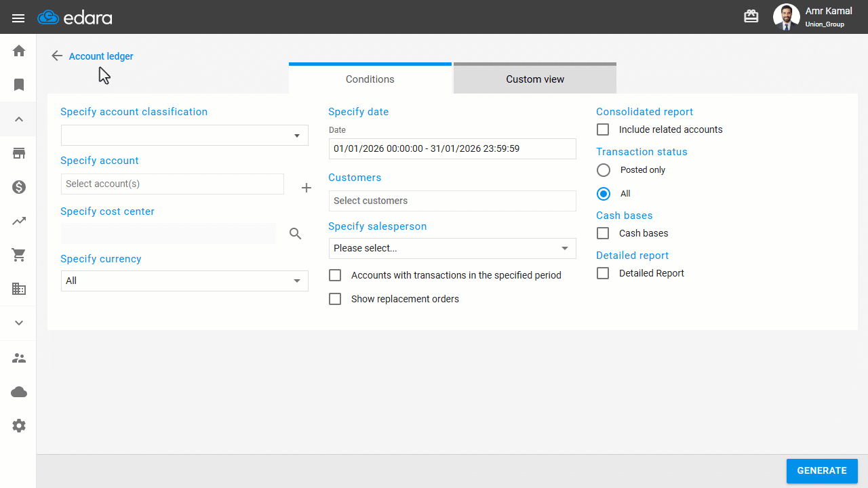Click the Select customers input field
The height and width of the screenshot is (488, 868).
click(x=452, y=201)
